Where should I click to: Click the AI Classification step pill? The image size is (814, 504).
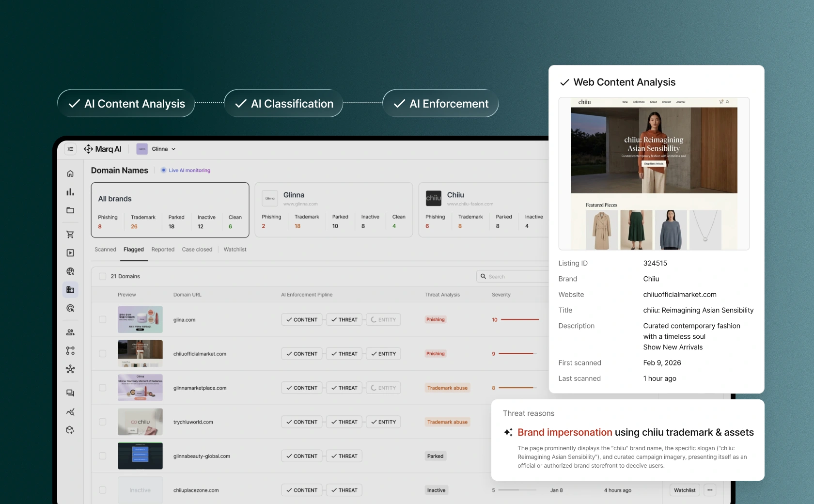click(283, 103)
